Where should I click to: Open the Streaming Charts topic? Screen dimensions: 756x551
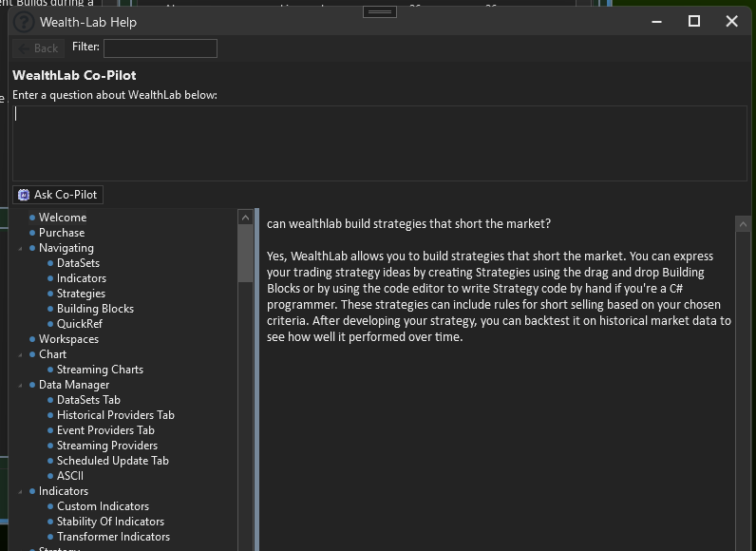pyautogui.click(x=101, y=370)
